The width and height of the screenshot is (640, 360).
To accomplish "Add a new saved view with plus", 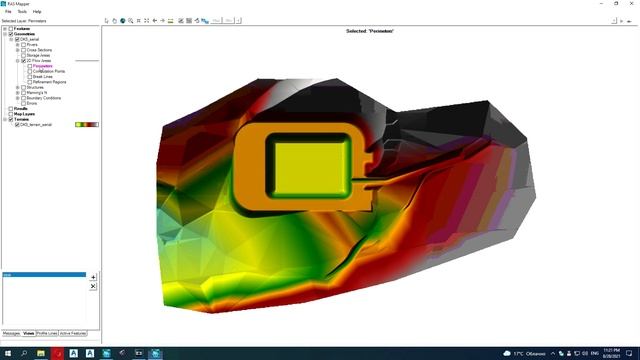I will pyautogui.click(x=93, y=277).
